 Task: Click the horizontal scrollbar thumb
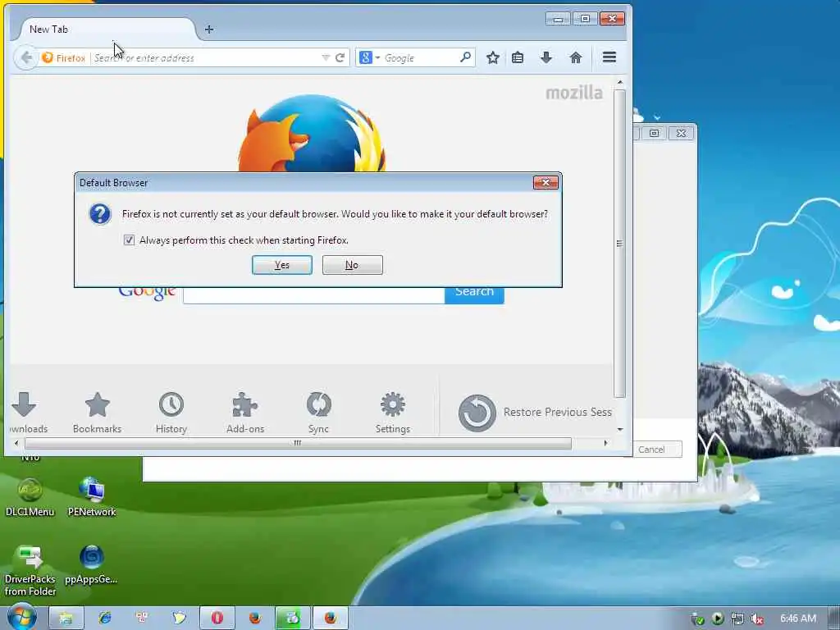(x=298, y=443)
